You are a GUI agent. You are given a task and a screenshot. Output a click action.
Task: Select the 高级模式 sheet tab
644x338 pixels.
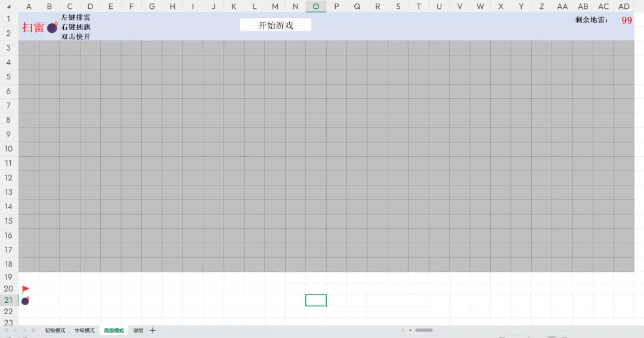click(114, 330)
